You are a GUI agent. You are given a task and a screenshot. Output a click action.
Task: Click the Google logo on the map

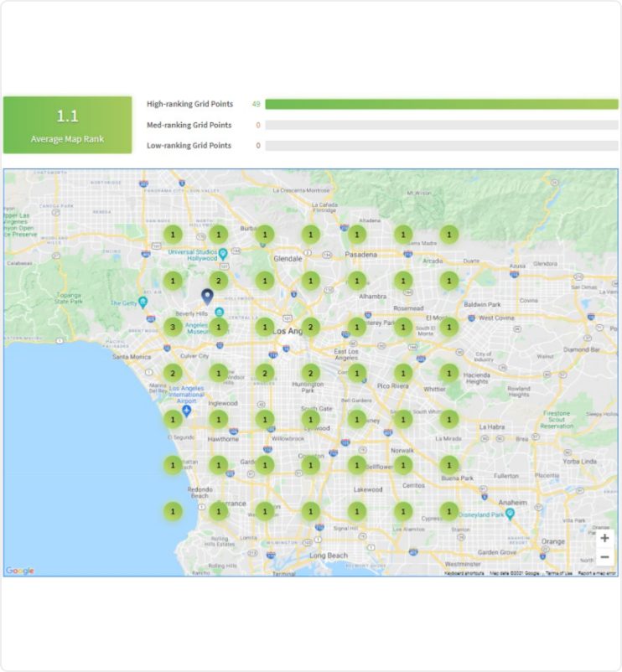(x=20, y=571)
